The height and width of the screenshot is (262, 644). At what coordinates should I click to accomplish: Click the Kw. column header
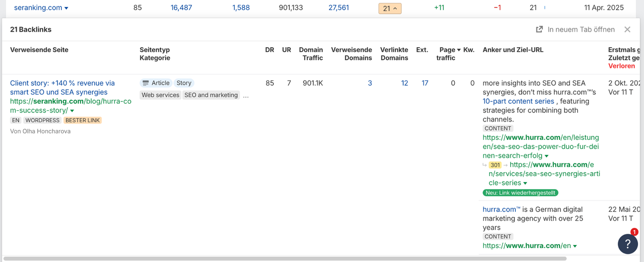469,50
